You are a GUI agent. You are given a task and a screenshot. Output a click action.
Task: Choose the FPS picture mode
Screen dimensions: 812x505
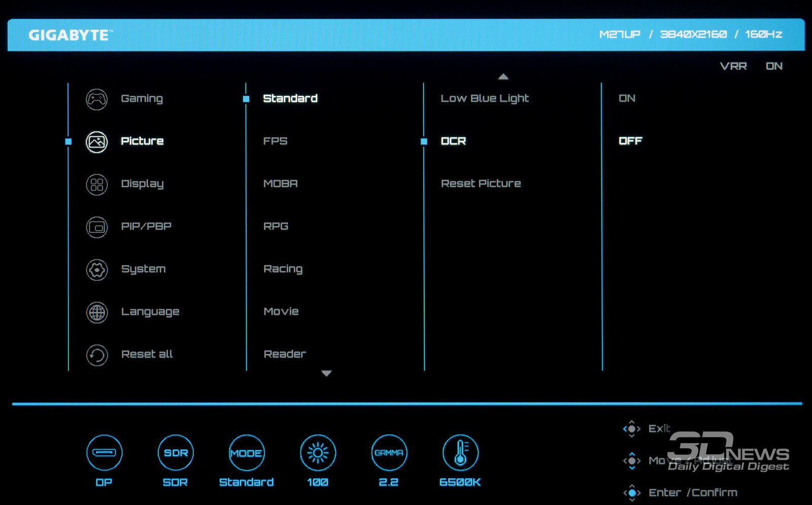point(275,141)
